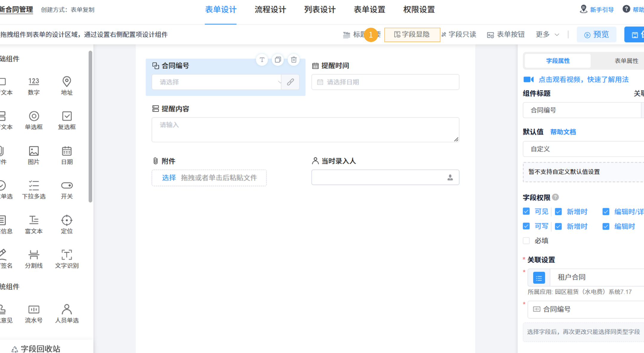Viewport: 644px width, 353px height.
Task: Click the 组件标题 input containing 合同编号
Action: [x=582, y=110]
